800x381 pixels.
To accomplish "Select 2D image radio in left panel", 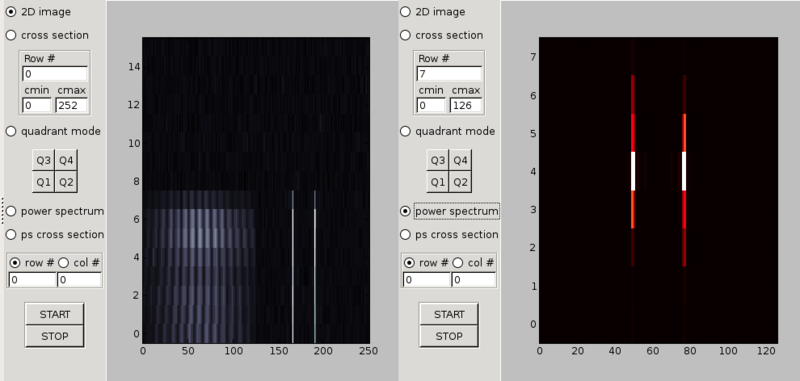I will [11, 12].
